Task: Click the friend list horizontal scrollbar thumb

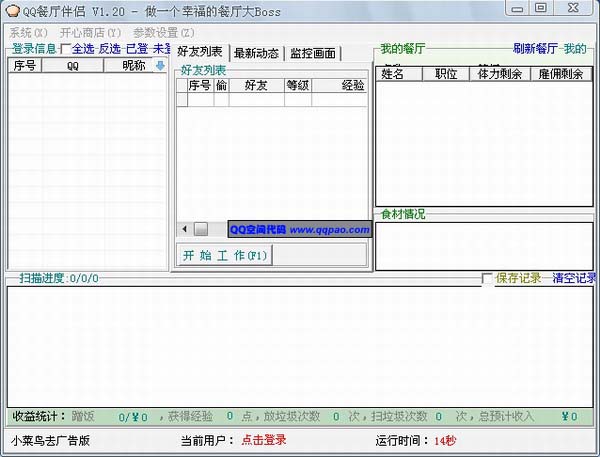Action: pyautogui.click(x=201, y=229)
